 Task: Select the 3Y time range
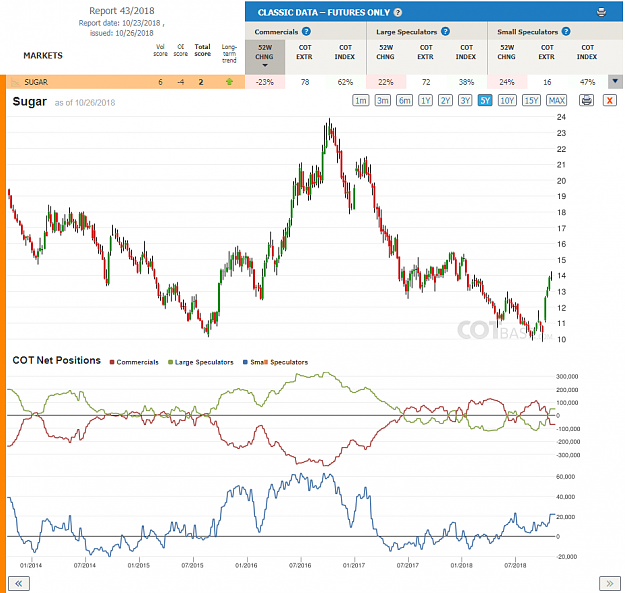click(465, 100)
